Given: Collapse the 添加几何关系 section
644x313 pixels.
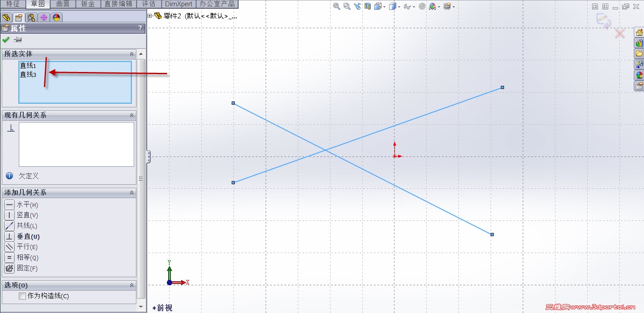Looking at the screenshot, I should (131, 193).
